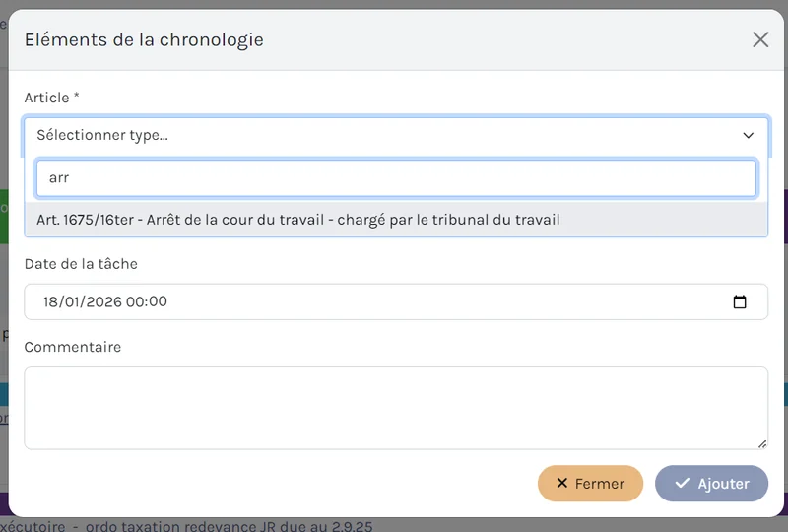Select the year "2026" in the date field
Image resolution: width=788 pixels, height=532 pixels.
[x=103, y=302]
